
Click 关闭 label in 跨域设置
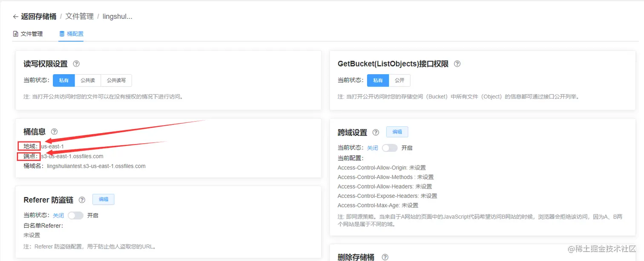point(373,148)
